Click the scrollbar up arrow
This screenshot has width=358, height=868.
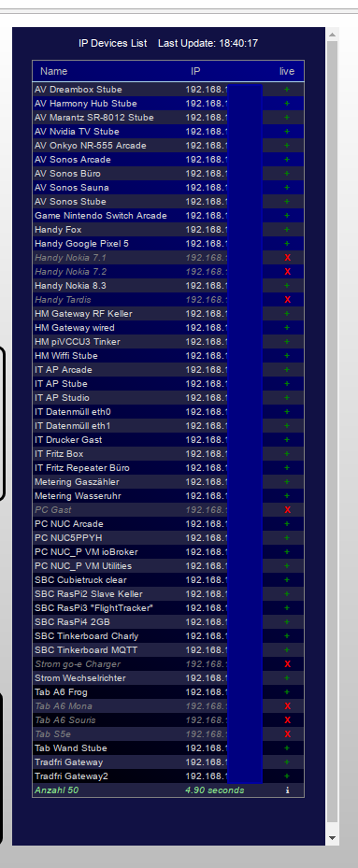pos(332,35)
